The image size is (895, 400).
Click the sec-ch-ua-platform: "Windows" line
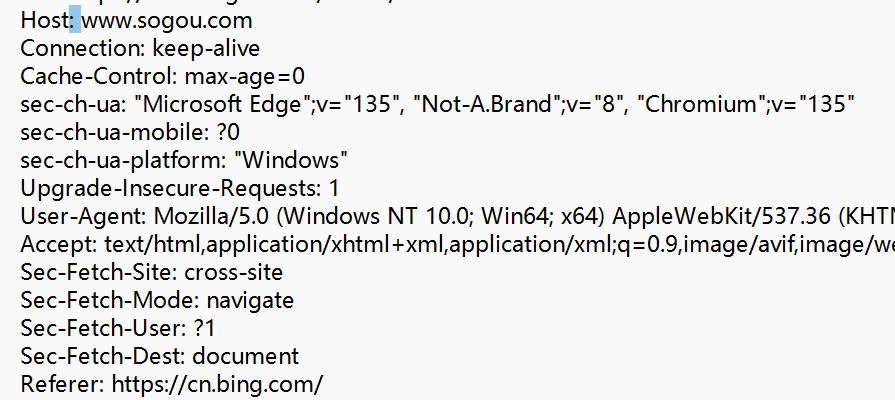(184, 160)
